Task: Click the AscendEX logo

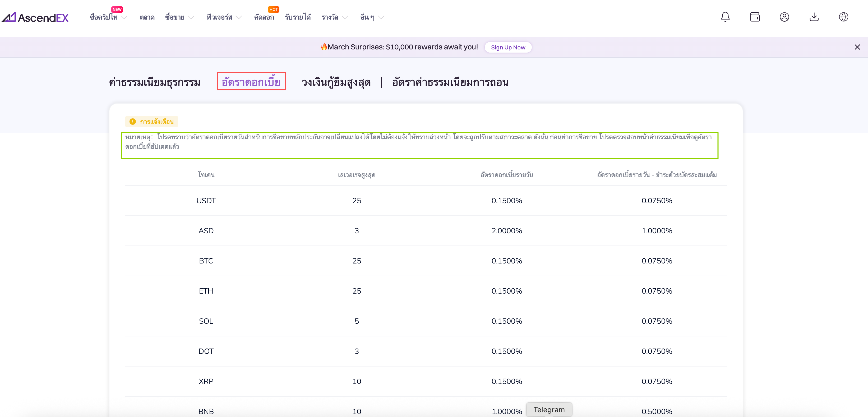Action: [x=35, y=17]
